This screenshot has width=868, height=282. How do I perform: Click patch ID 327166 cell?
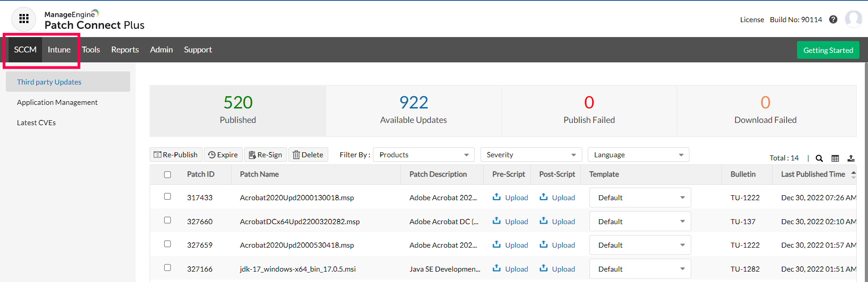pos(200,269)
